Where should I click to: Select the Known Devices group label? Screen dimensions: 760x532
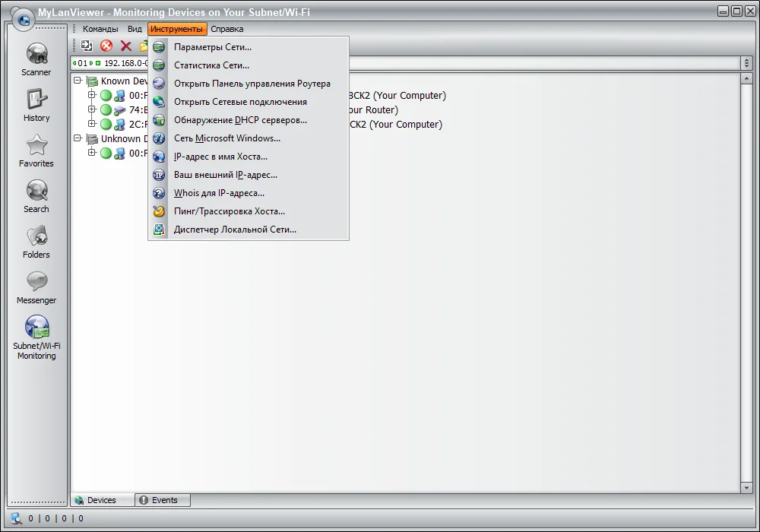point(124,81)
